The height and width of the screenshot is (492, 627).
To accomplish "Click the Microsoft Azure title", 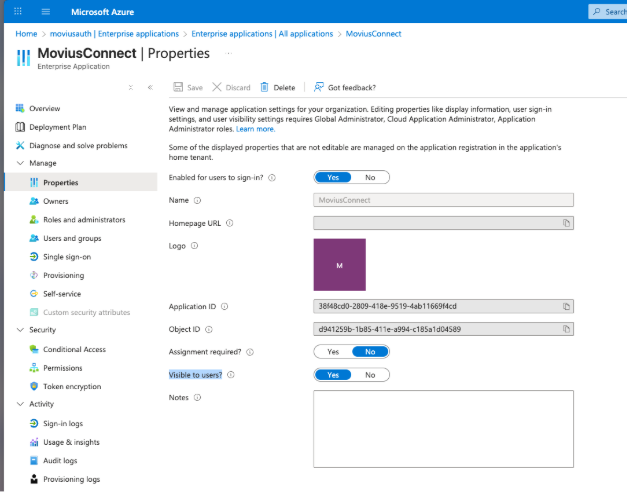I will [x=103, y=12].
